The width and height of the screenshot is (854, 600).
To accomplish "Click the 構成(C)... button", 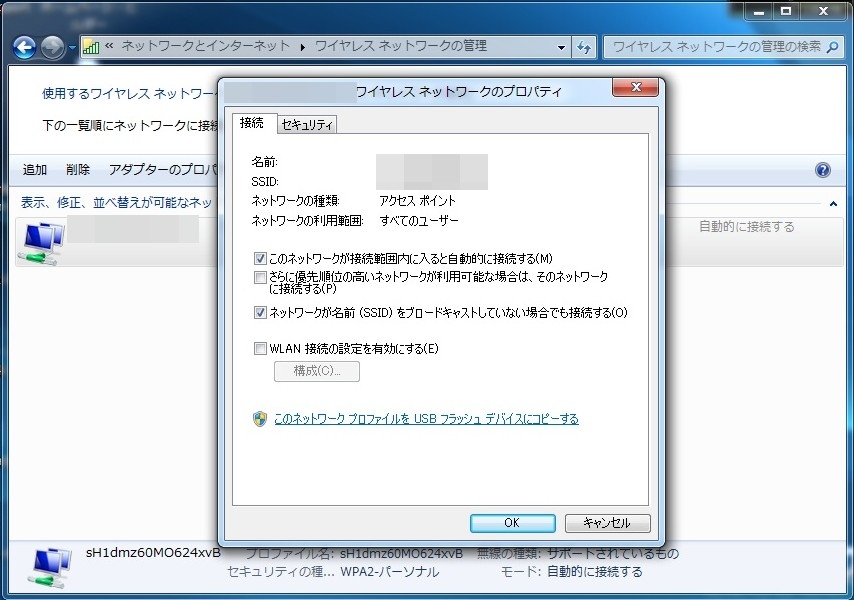I will click(x=316, y=371).
